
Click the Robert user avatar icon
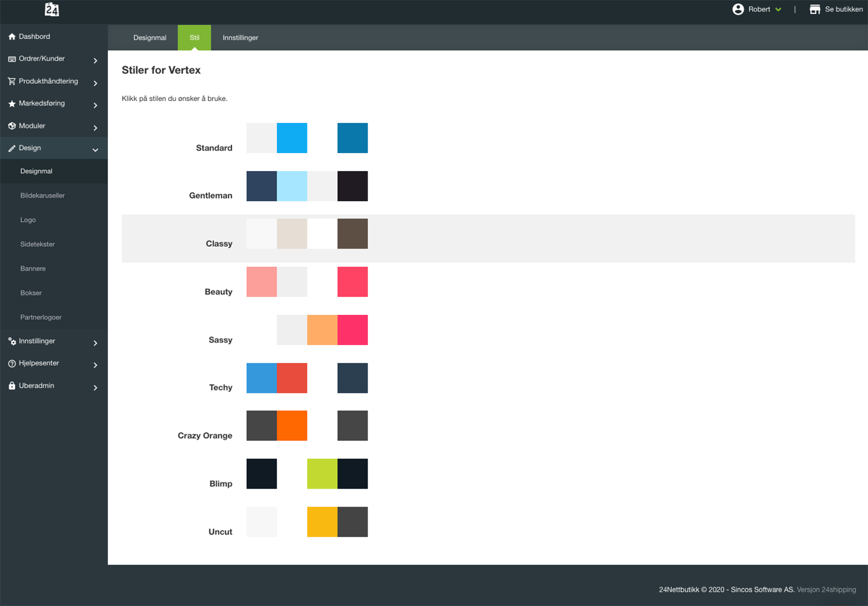tap(738, 9)
